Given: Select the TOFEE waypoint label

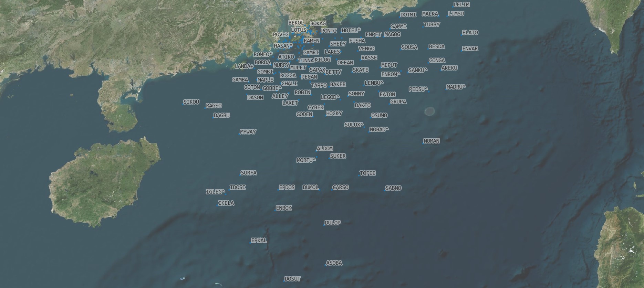Looking at the screenshot, I should pyautogui.click(x=367, y=173).
